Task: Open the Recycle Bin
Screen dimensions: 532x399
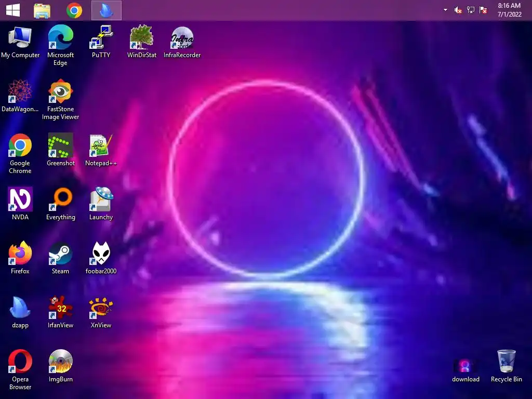Action: coord(506,366)
